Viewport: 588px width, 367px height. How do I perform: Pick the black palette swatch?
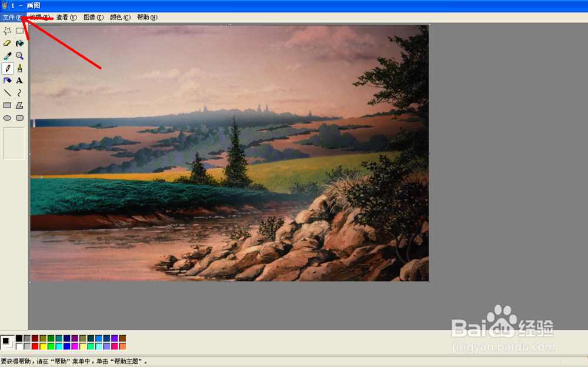click(x=19, y=339)
